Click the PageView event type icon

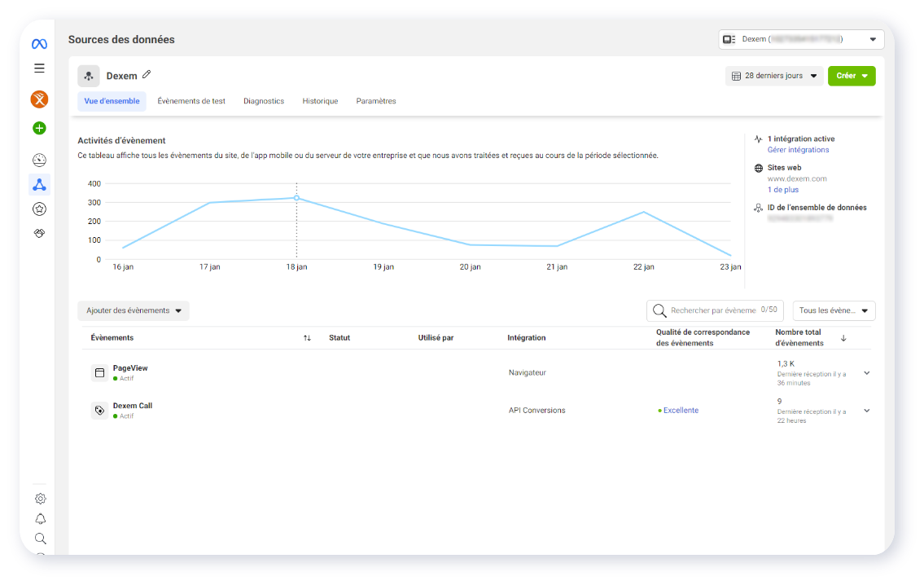tap(99, 372)
